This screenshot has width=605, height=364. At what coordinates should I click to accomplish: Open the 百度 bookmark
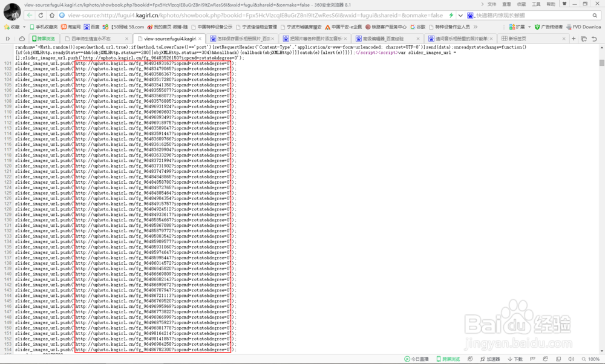pyautogui.click(x=91, y=27)
